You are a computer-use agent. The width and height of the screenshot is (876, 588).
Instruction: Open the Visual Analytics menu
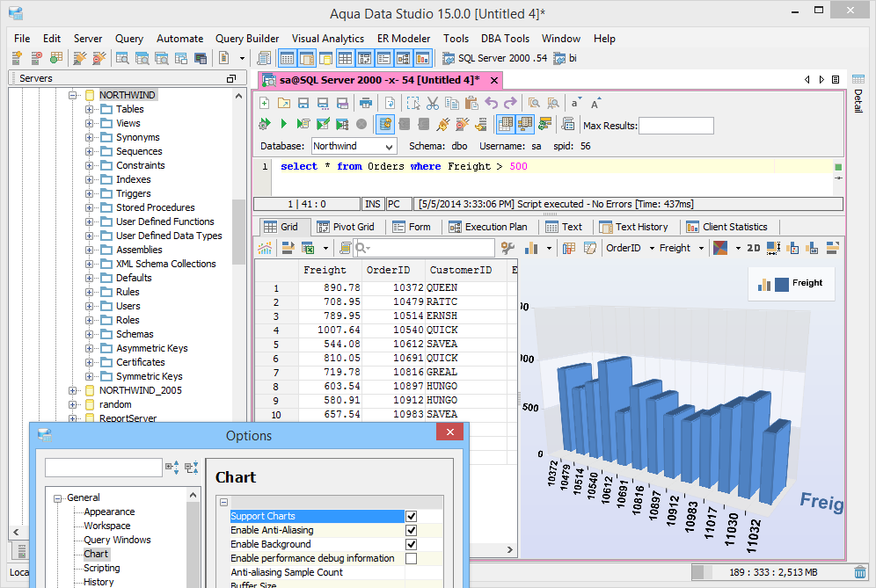(x=328, y=39)
